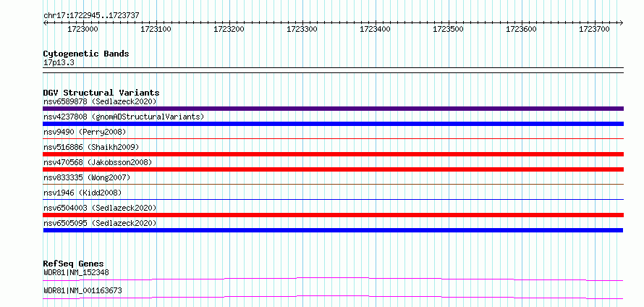Click the 1723600 ruler tick label
The image size is (644, 307).
[x=521, y=29]
